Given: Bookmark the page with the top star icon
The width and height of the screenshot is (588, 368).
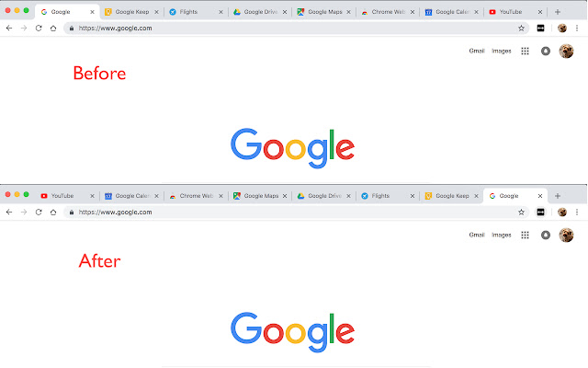Looking at the screenshot, I should pyautogui.click(x=521, y=29).
